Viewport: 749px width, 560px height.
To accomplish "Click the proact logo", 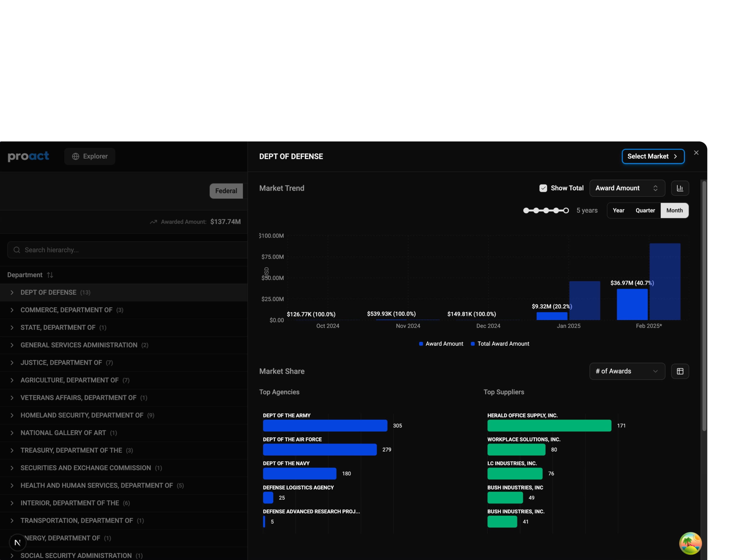I will (x=28, y=156).
